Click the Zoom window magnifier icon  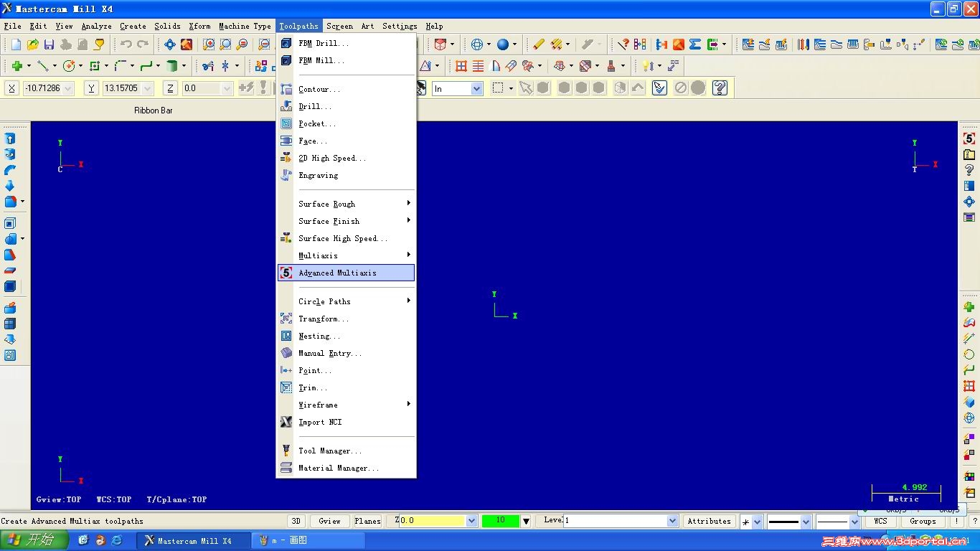[x=209, y=44]
